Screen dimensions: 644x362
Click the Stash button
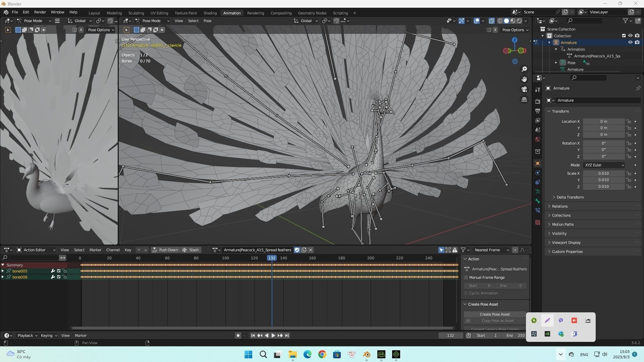click(191, 250)
